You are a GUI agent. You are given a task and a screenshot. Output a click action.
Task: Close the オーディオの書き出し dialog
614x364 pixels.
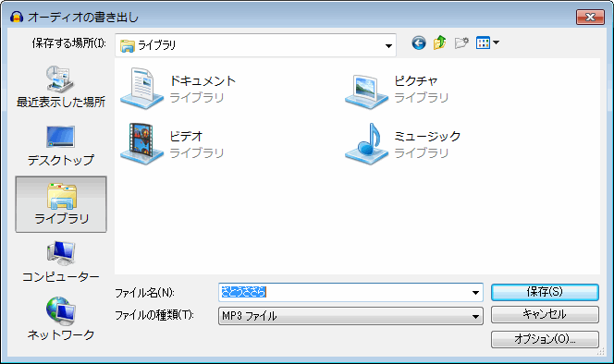[590, 17]
